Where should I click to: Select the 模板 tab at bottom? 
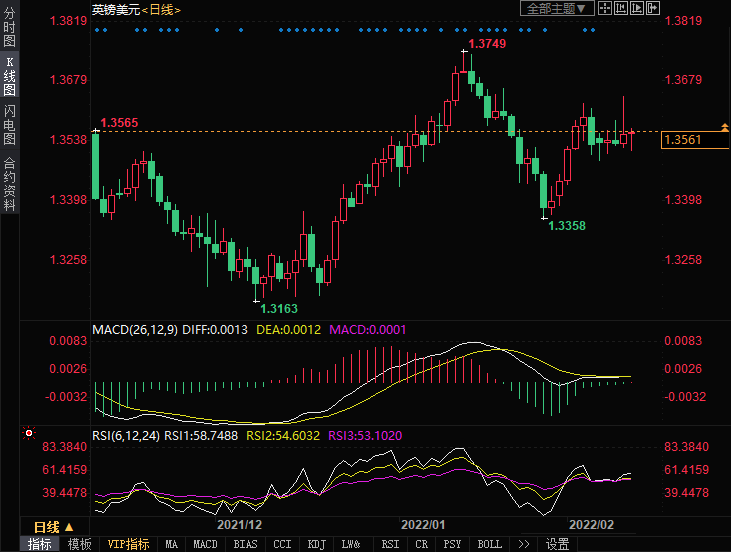point(80,544)
